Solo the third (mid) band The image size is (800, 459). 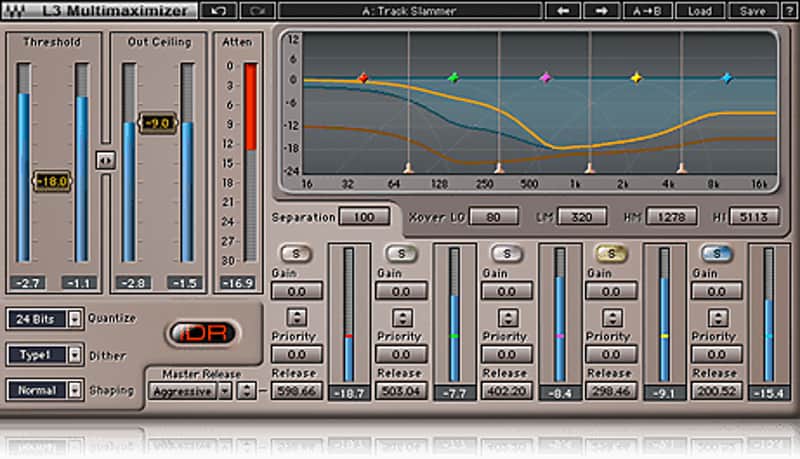tap(507, 253)
